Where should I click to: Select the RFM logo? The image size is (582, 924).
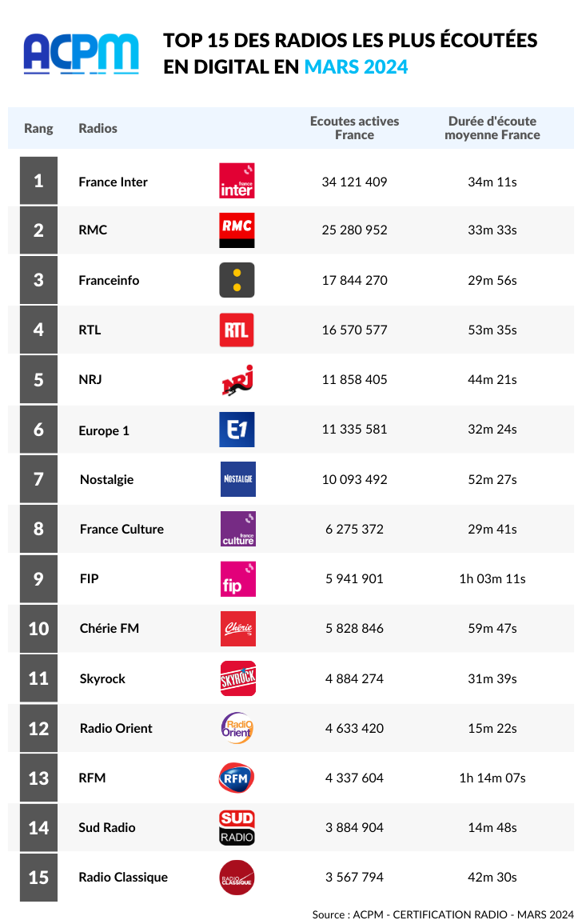tap(236, 778)
